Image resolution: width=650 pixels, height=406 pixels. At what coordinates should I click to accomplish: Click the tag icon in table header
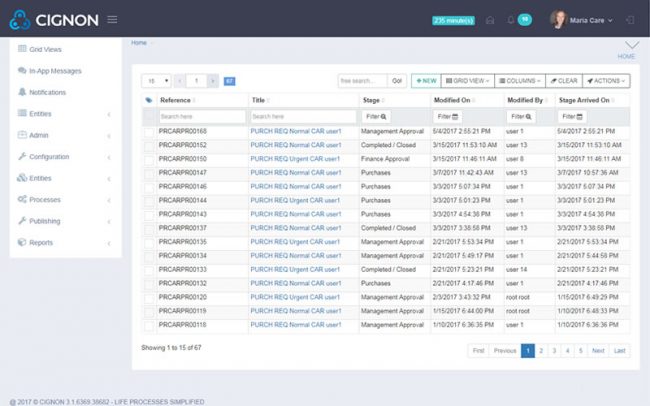point(149,100)
